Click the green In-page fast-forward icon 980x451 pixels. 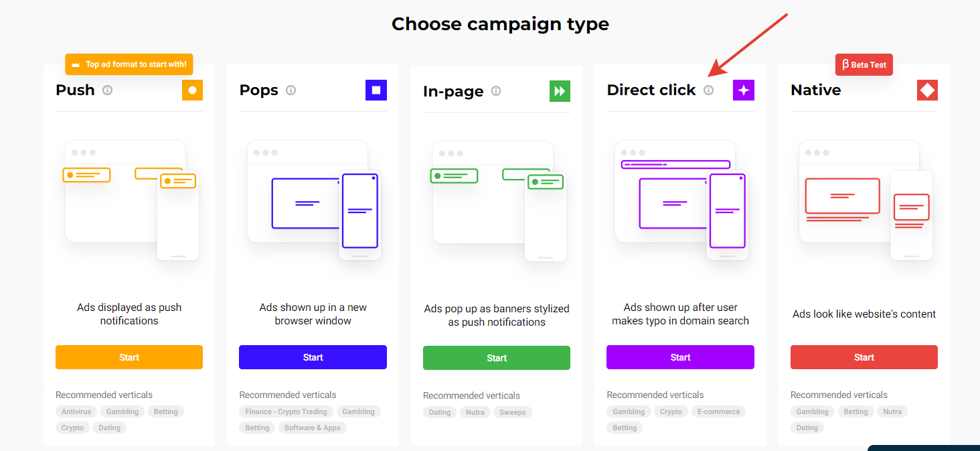tap(560, 91)
